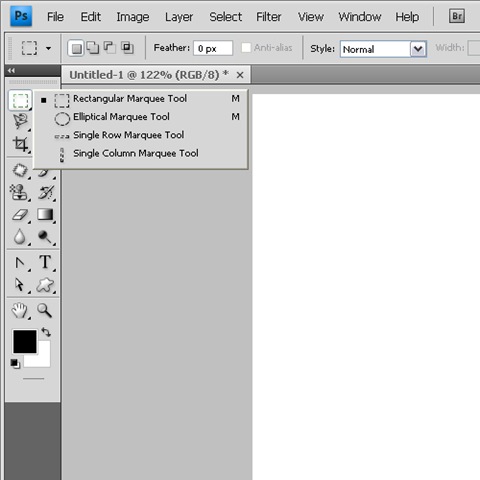480x480 pixels.
Task: Open the Filter menu
Action: [269, 17]
